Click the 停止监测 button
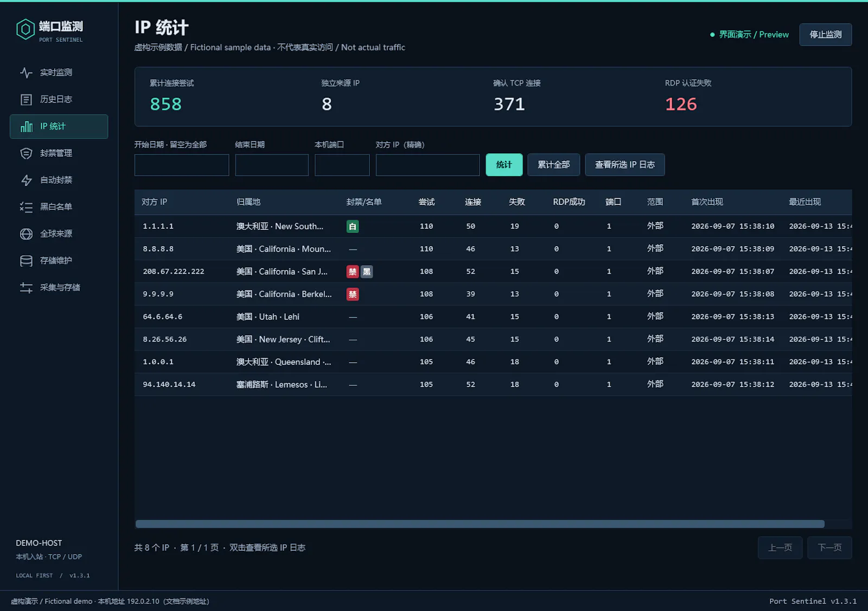 pyautogui.click(x=826, y=35)
